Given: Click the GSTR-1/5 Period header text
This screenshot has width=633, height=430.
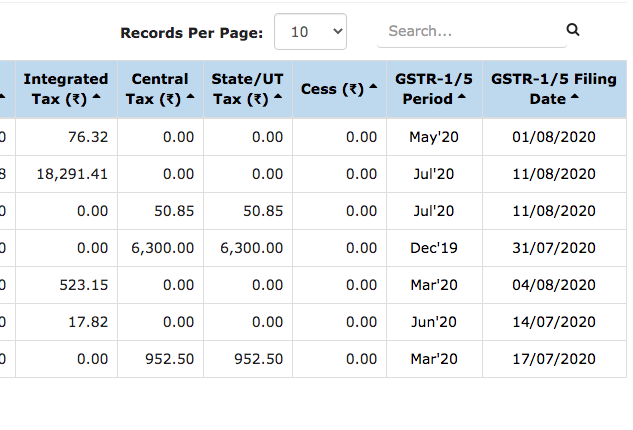Looking at the screenshot, I should coord(434,89).
